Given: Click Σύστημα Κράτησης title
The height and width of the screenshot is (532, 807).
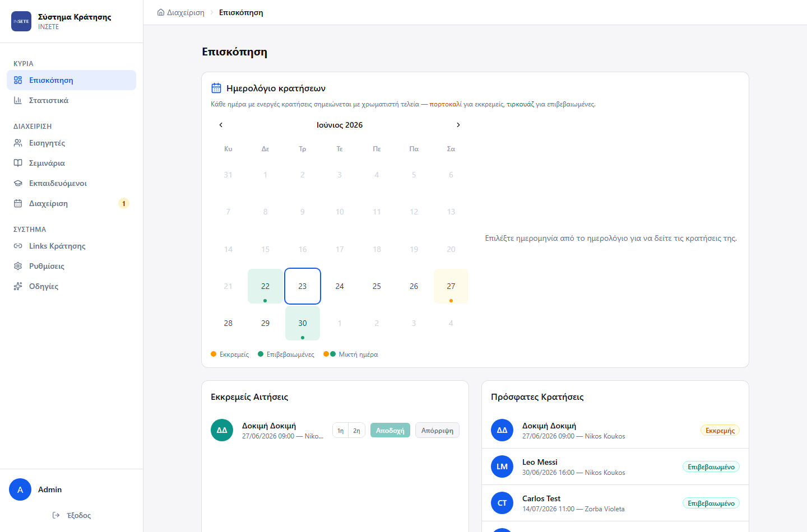Looking at the screenshot, I should pyautogui.click(x=75, y=17).
